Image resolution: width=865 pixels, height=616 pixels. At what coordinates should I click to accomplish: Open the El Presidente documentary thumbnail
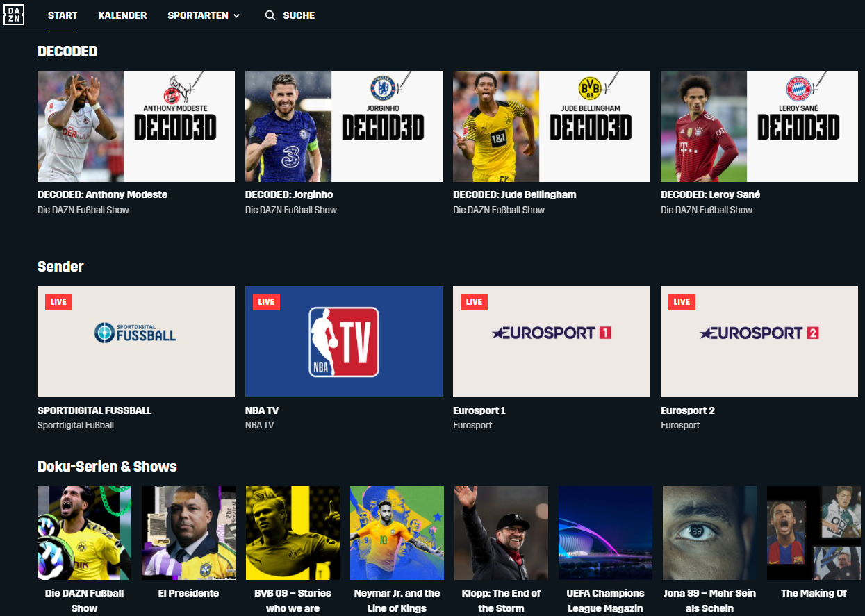(x=188, y=533)
